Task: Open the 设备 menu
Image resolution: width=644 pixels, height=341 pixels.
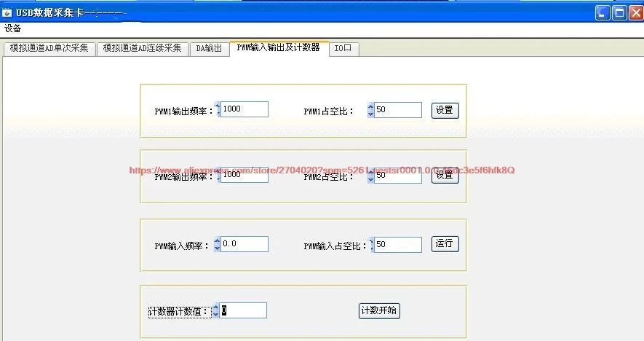Action: pos(12,28)
